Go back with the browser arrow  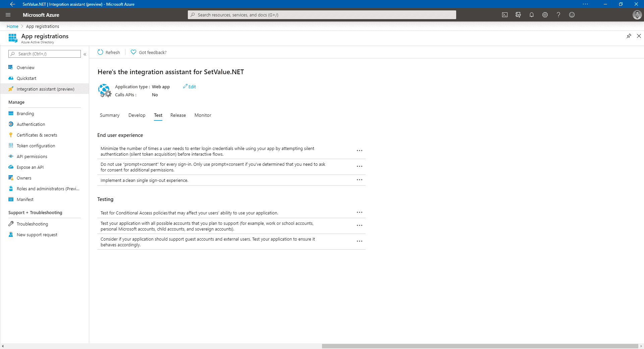click(12, 4)
